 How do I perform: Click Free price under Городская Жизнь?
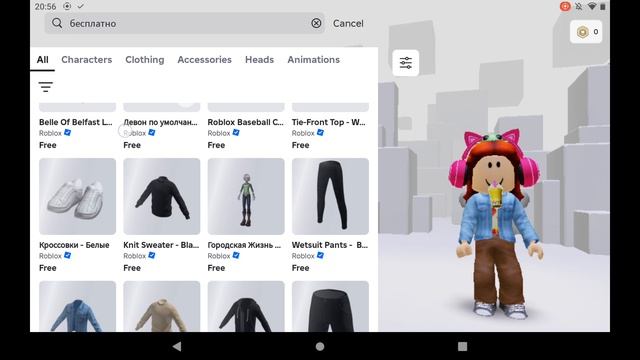(216, 268)
